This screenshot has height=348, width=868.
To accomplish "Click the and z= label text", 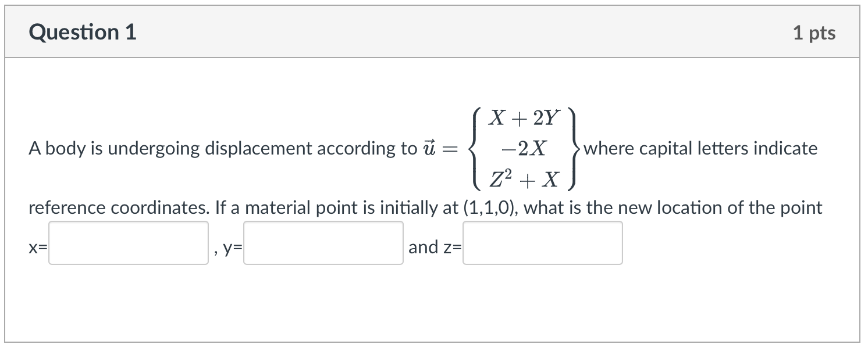I will coord(434,247).
